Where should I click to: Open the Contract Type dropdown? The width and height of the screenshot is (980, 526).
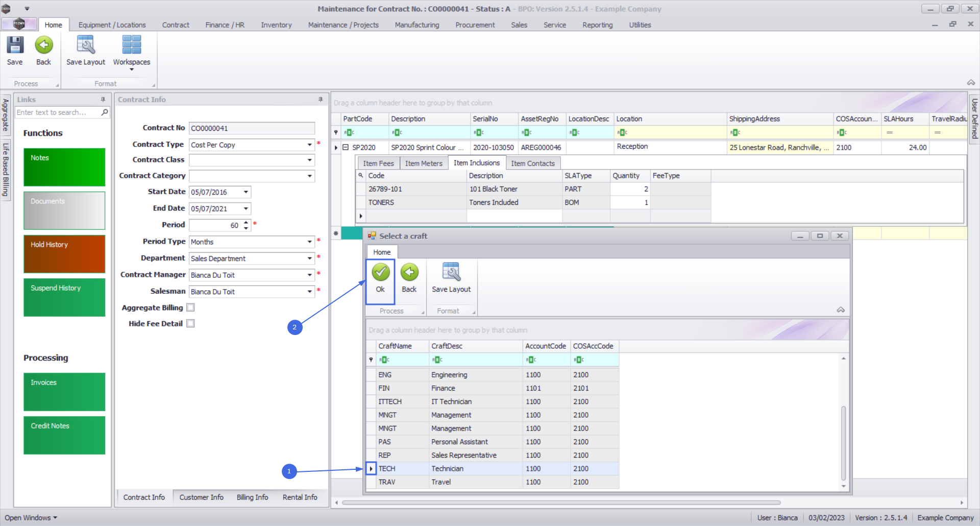pos(309,145)
